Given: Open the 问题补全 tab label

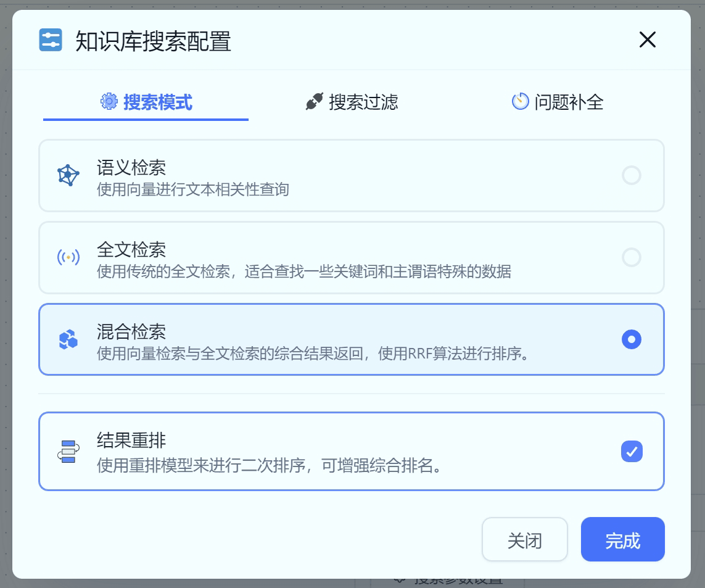Looking at the screenshot, I should (x=569, y=102).
